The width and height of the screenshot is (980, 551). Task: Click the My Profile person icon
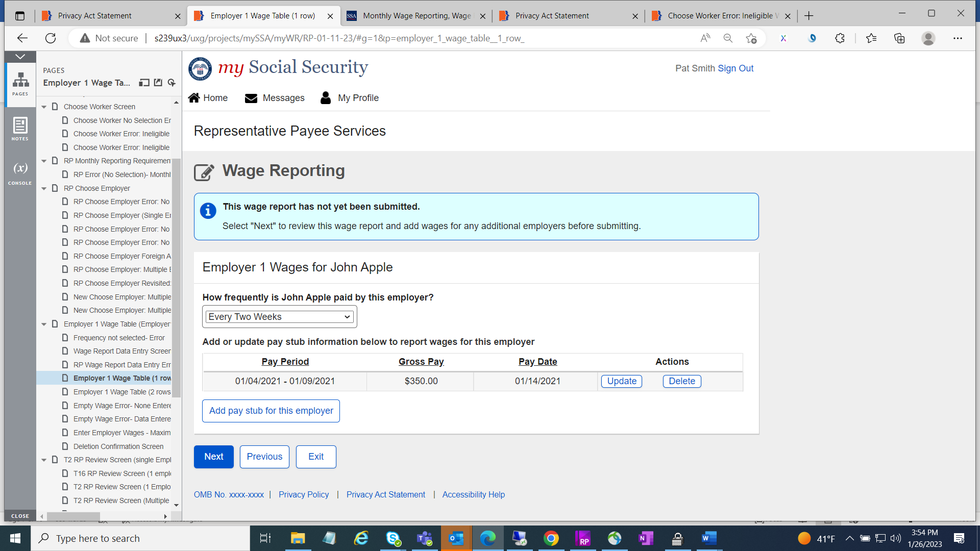click(x=326, y=98)
